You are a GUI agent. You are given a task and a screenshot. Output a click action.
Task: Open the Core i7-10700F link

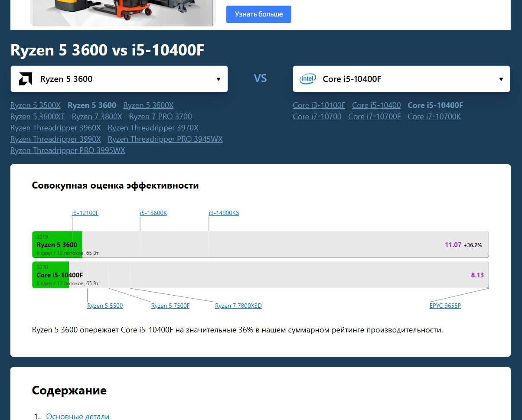click(375, 117)
